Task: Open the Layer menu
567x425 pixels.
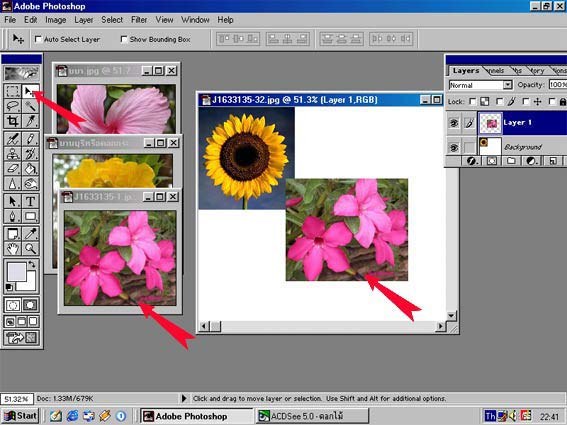Action: 84,20
